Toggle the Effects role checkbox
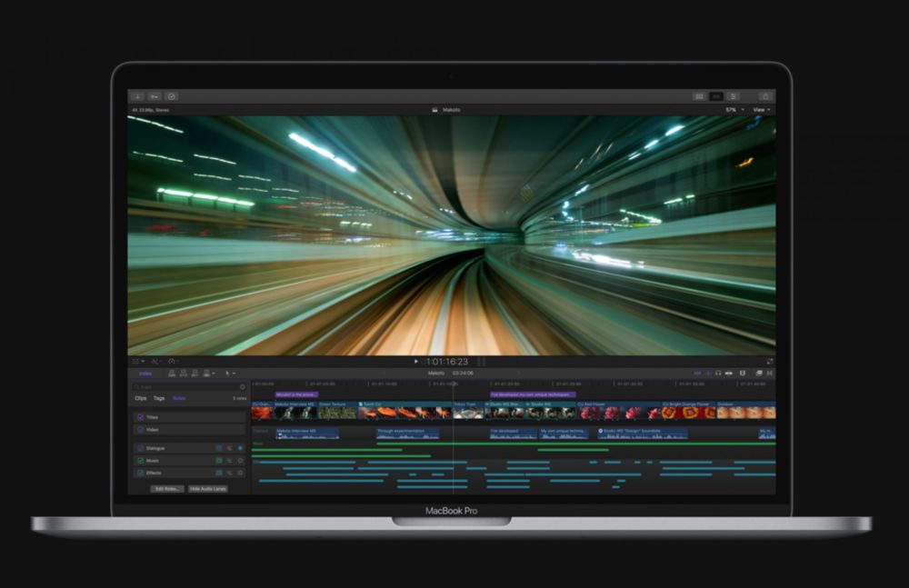909x588 pixels. tap(140, 473)
